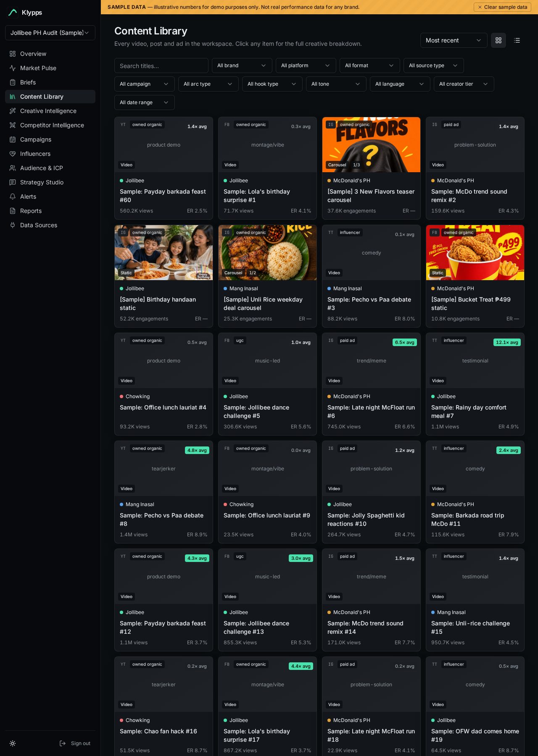Switch to list view layout
This screenshot has height=756, width=538.
pos(517,40)
